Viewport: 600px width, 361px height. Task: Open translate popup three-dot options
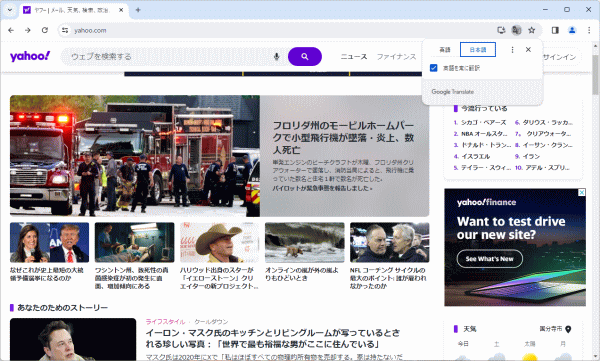tap(512, 50)
